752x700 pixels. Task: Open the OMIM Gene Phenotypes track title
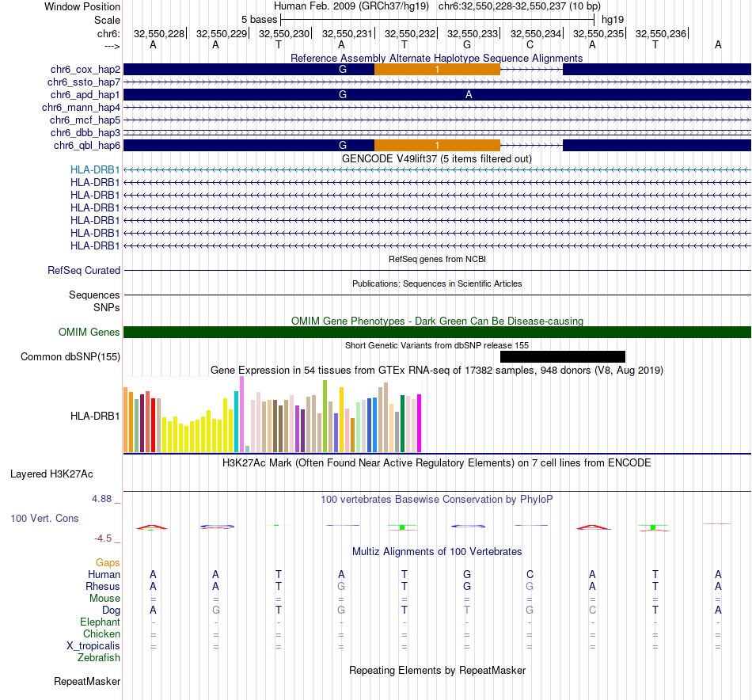click(437, 321)
